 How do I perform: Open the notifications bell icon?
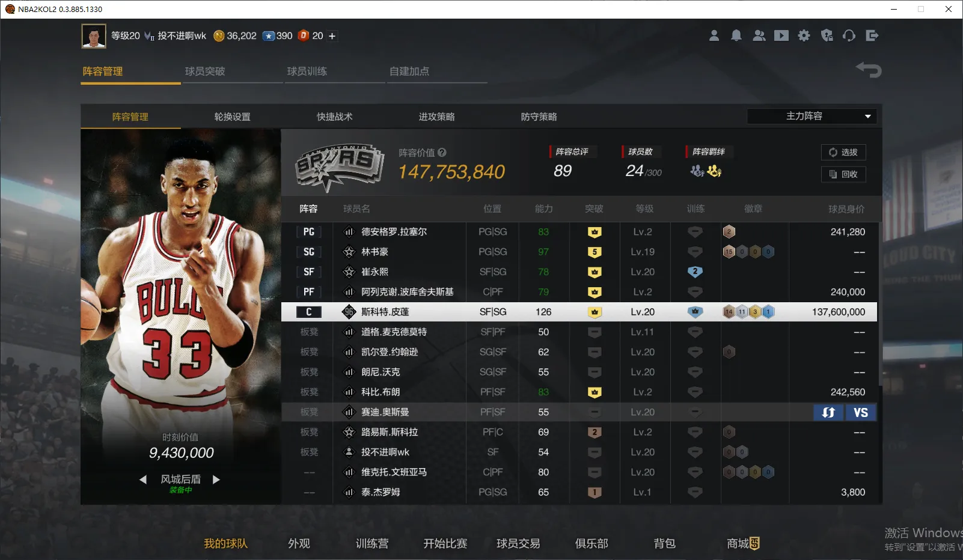736,35
